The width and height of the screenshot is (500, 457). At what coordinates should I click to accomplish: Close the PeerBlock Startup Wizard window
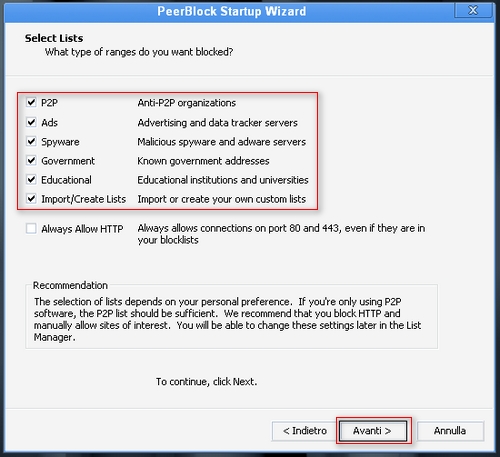473,10
